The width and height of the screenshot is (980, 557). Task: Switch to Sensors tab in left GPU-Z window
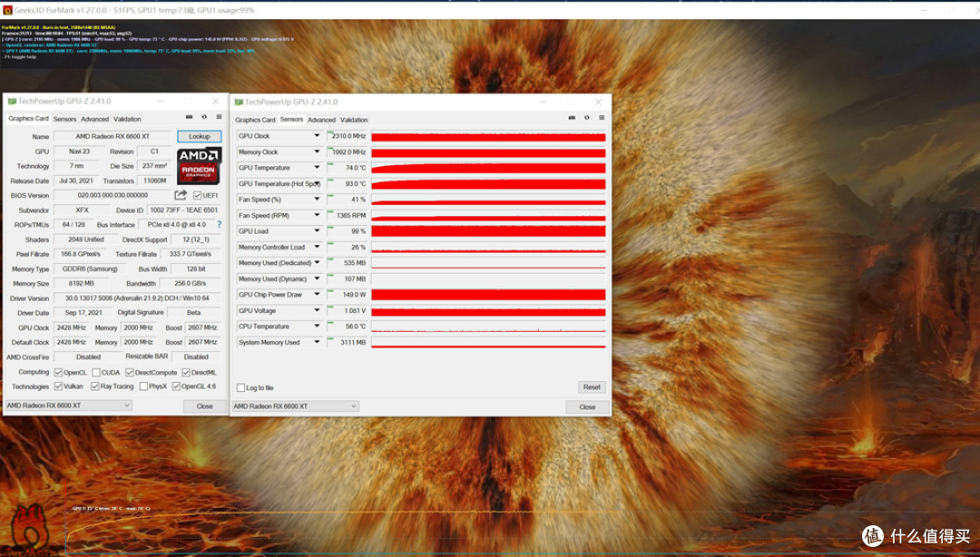click(64, 119)
